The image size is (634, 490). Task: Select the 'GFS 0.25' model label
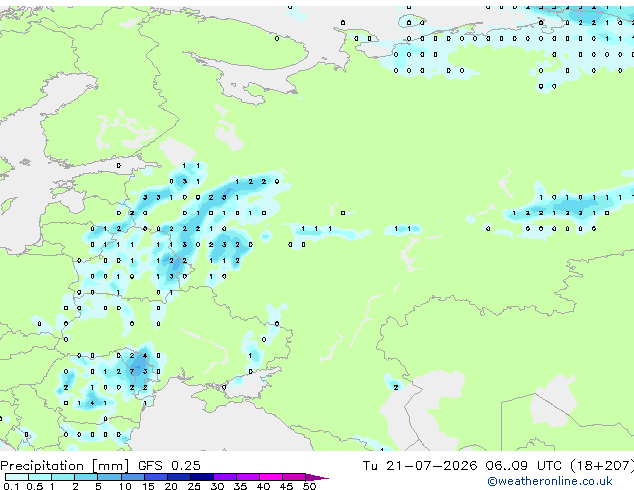coord(169,466)
